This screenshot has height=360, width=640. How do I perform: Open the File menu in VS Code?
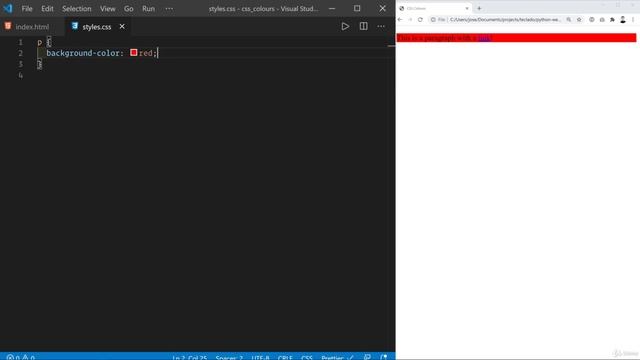click(27, 9)
